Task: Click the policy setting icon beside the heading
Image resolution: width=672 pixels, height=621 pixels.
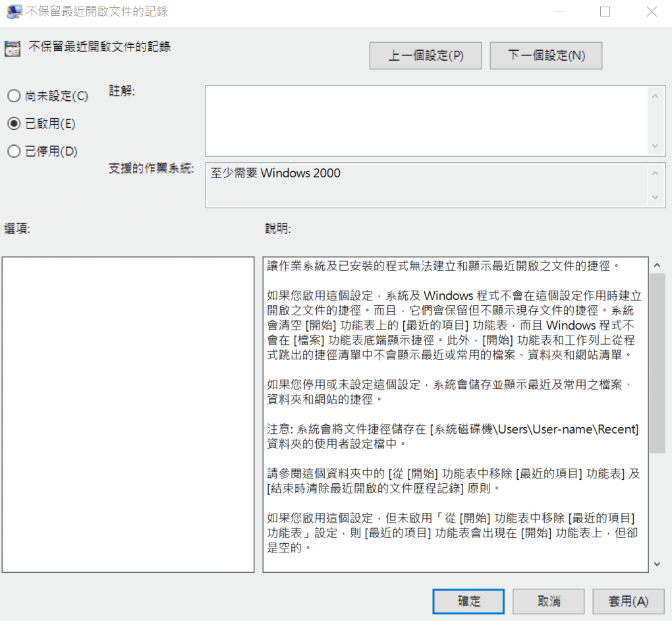Action: click(13, 49)
